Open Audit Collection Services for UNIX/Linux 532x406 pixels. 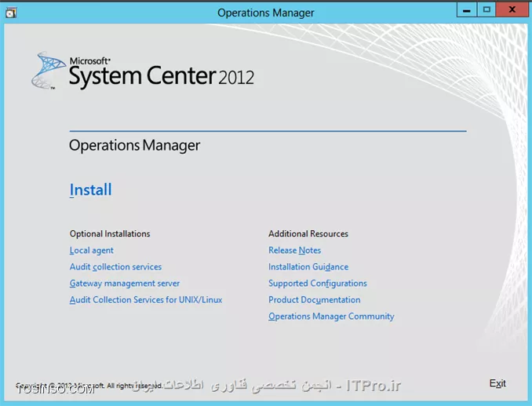tap(146, 300)
